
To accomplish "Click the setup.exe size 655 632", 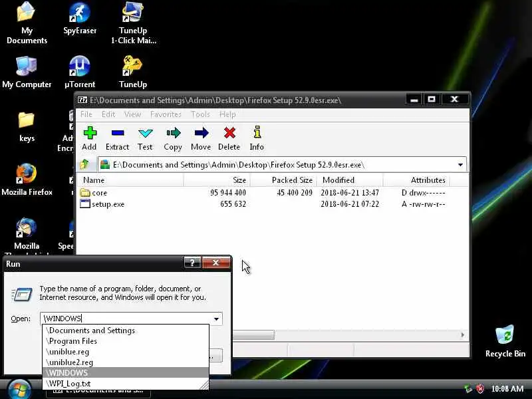I will pos(233,204).
